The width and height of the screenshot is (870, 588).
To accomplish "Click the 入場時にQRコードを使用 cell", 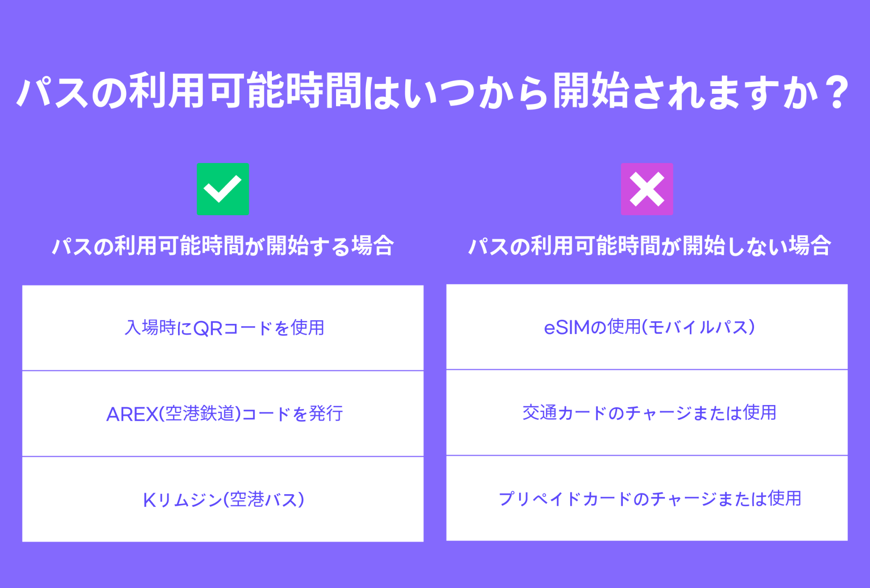I will 223,328.
